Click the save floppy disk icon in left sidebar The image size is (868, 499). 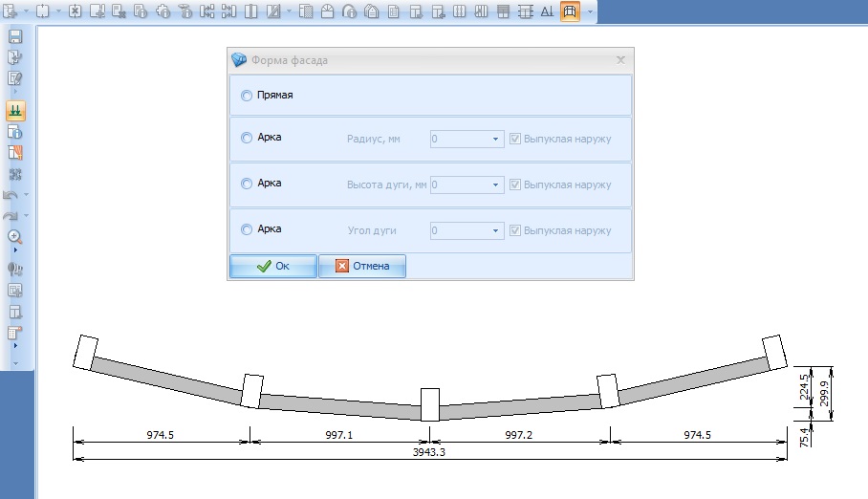15,36
